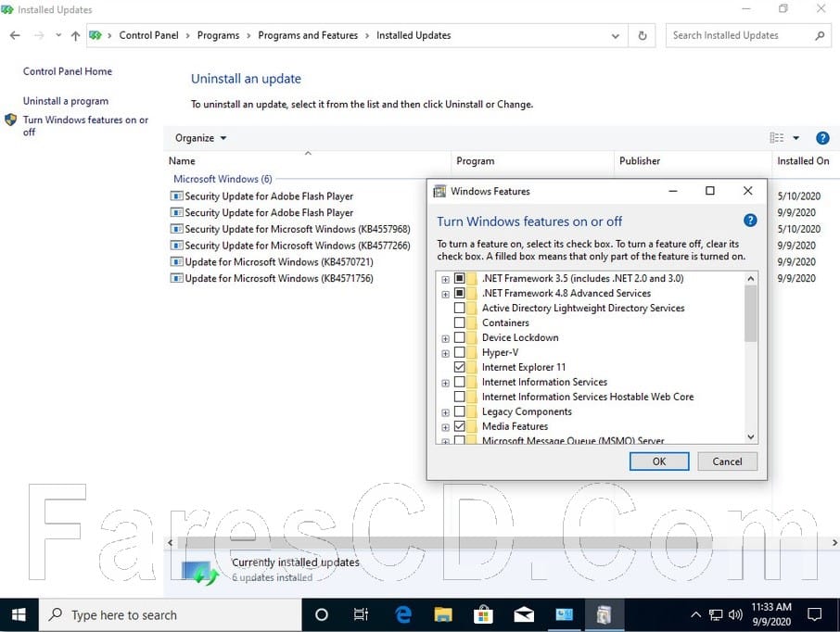Click horizontal scrollbar right arrow in updates list
840x632 pixels.
pos(834,542)
